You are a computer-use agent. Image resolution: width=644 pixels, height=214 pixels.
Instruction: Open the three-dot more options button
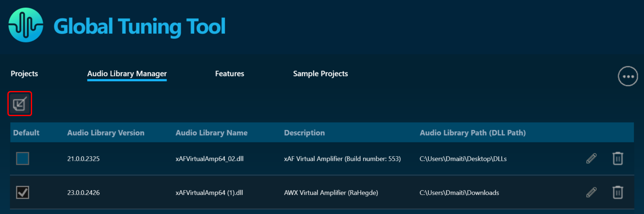tap(628, 77)
